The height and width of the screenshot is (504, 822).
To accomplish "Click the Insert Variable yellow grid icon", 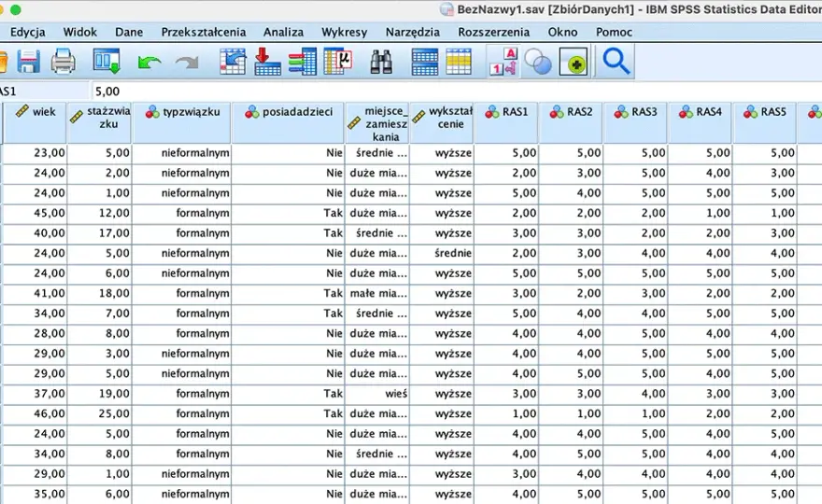I will pos(459,62).
